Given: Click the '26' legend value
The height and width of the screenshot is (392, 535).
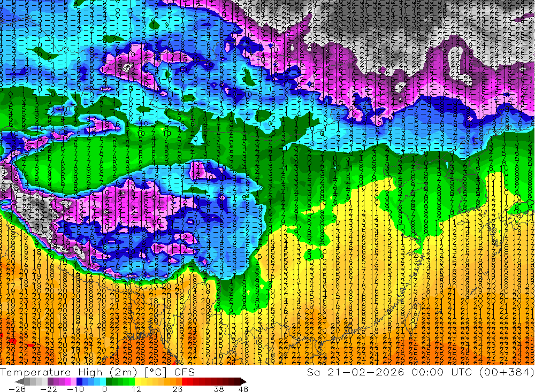Looking at the screenshot, I should click(178, 389).
